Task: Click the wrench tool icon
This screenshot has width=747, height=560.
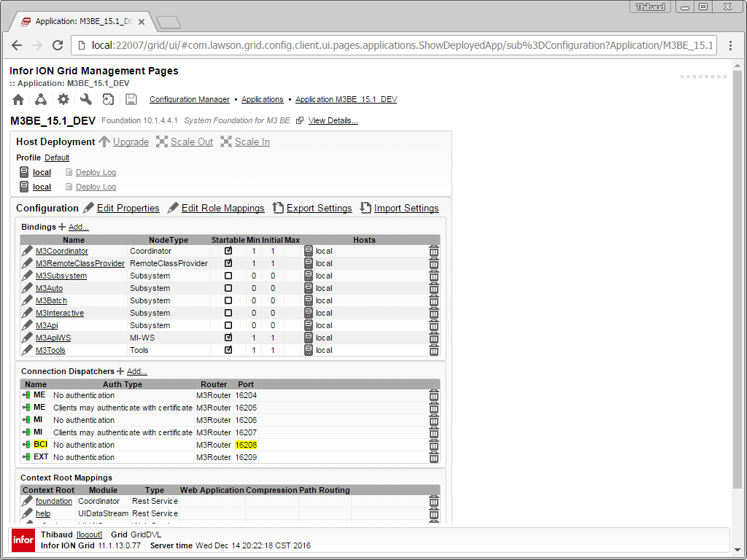Action: pos(86,100)
